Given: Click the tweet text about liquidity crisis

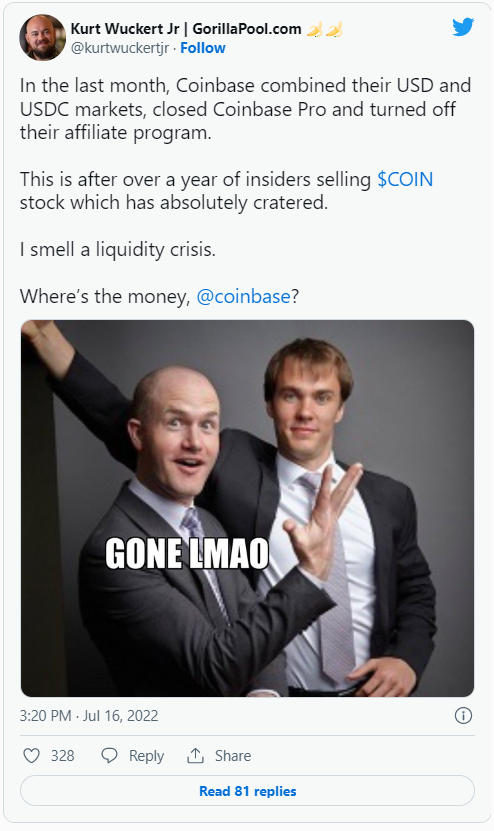Looking at the screenshot, I should pyautogui.click(x=118, y=250).
